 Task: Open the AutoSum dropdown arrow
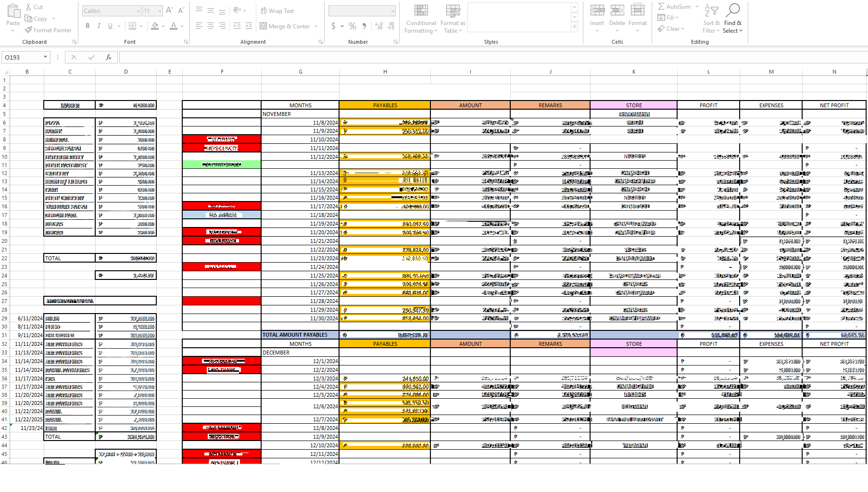coord(696,7)
